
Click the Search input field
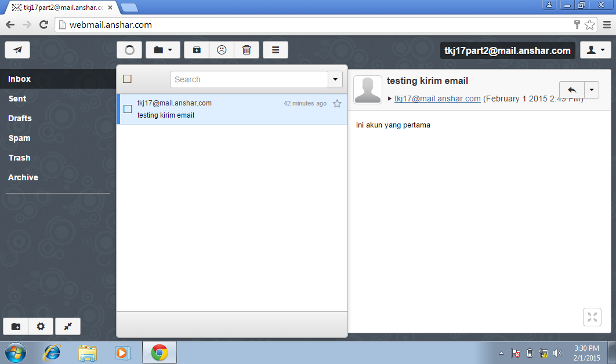(249, 79)
